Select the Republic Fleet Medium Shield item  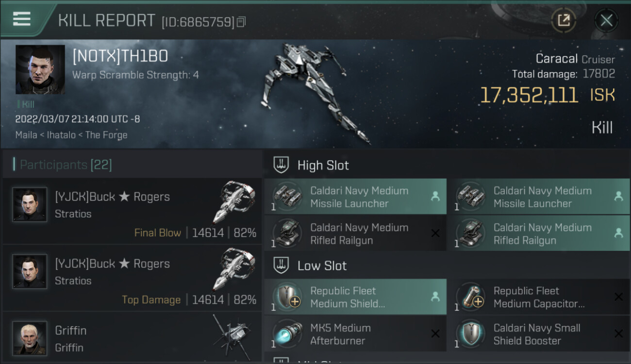[x=355, y=297]
